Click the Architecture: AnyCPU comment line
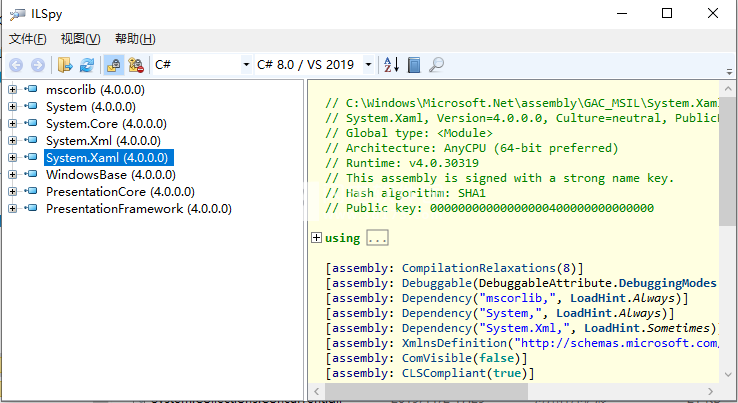Image resolution: width=738 pixels, height=403 pixels. (471, 148)
